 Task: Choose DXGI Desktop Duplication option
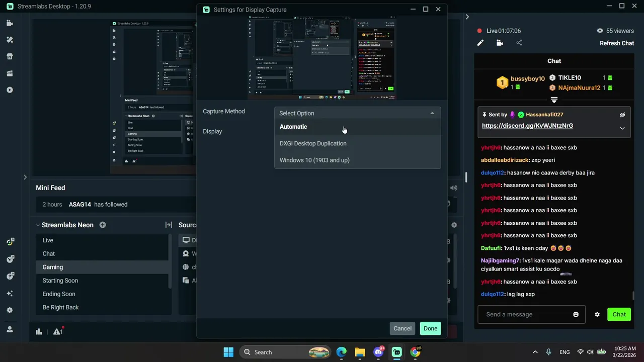[357, 143]
